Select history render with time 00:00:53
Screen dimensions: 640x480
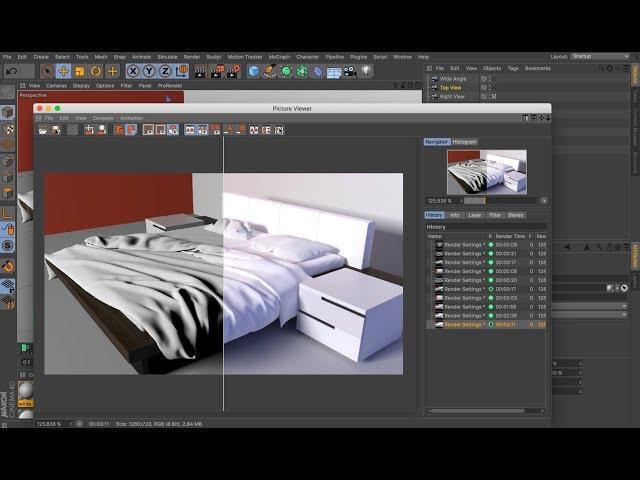(x=486, y=298)
